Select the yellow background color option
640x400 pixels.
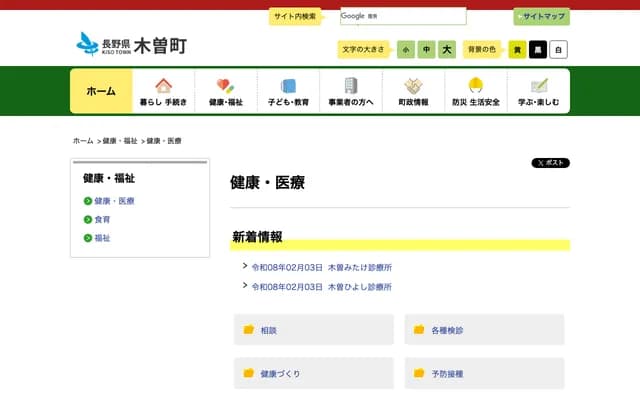[517, 49]
